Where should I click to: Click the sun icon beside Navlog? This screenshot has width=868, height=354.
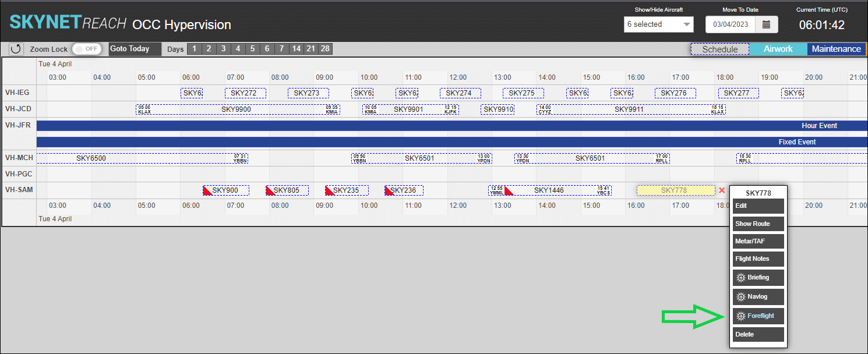click(x=740, y=296)
